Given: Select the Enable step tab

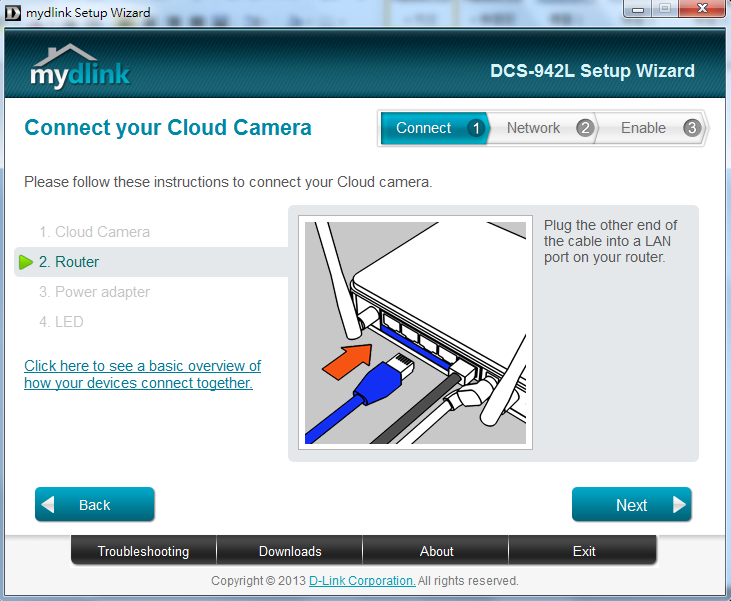Looking at the screenshot, I should [x=643, y=128].
